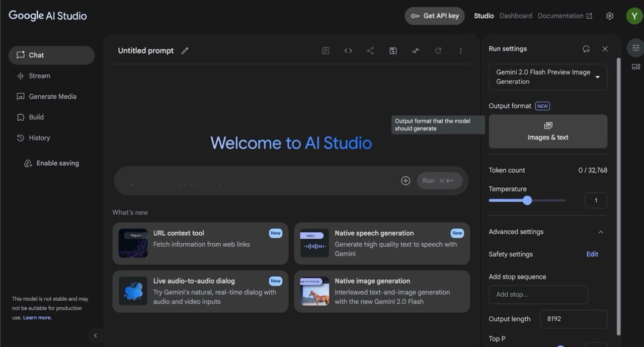The image size is (644, 347).
Task: Click the Get code brackets icon
Action: pos(348,51)
